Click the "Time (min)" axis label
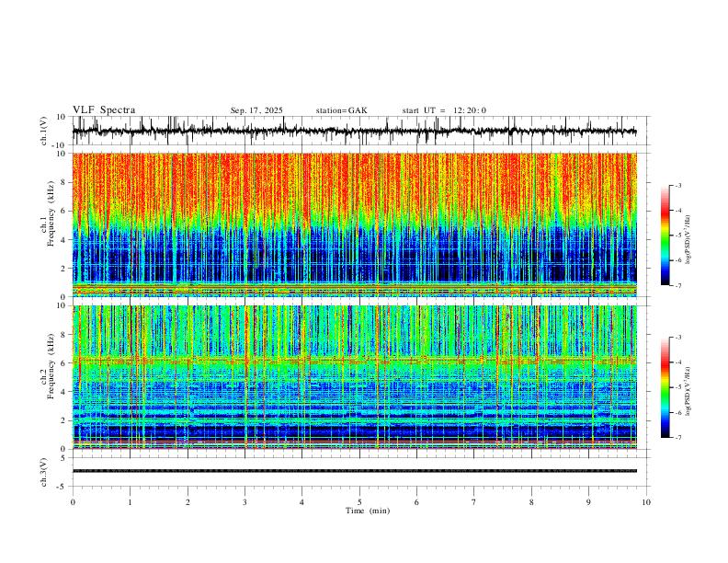 [x=368, y=511]
